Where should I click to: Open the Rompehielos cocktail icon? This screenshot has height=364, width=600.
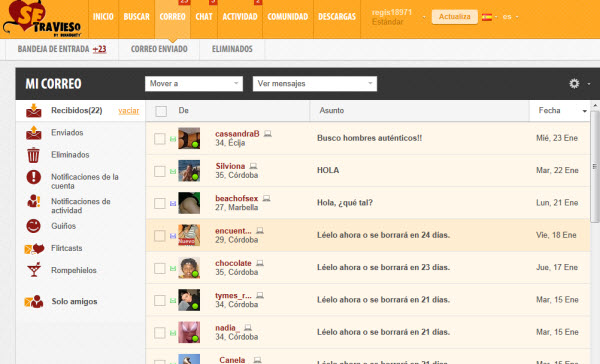pos(34,270)
